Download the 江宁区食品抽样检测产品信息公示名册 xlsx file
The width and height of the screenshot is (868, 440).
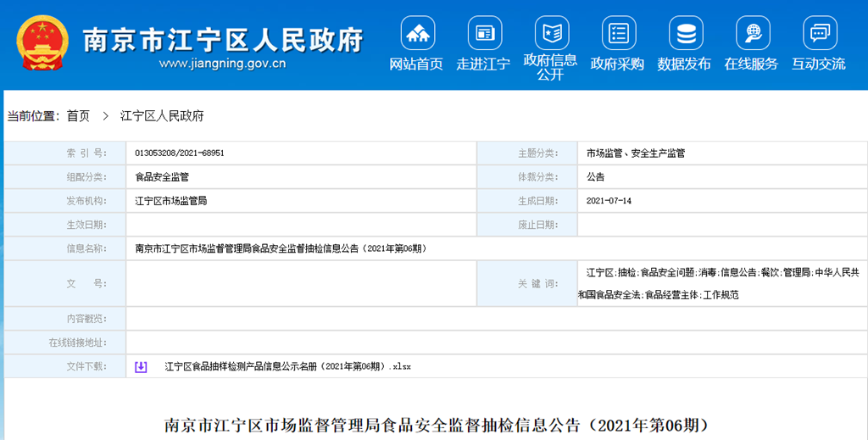287,366
